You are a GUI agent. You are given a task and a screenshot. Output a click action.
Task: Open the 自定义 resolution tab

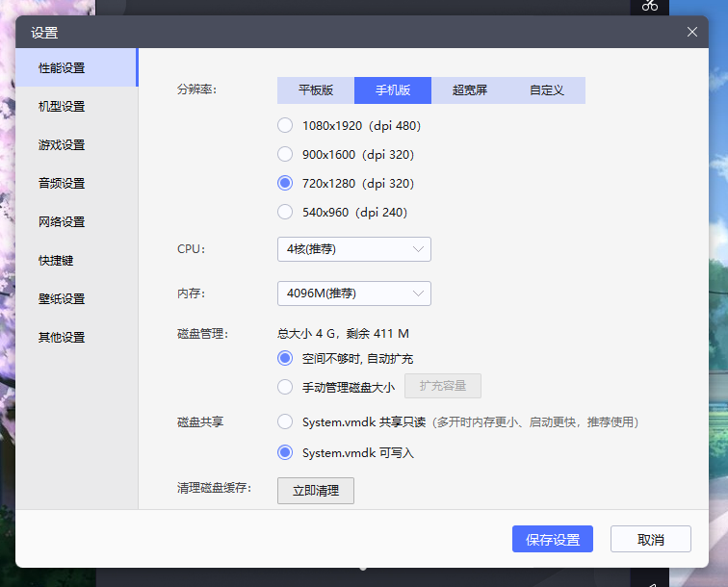coord(547,90)
